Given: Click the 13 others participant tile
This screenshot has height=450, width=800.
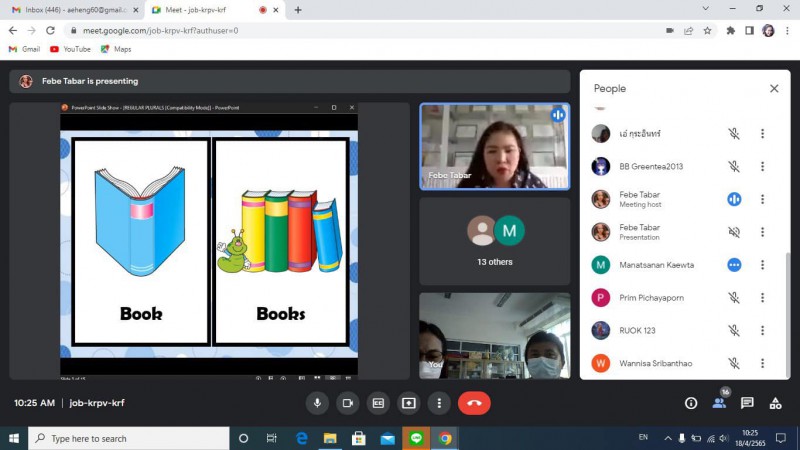Looking at the screenshot, I should (495, 241).
